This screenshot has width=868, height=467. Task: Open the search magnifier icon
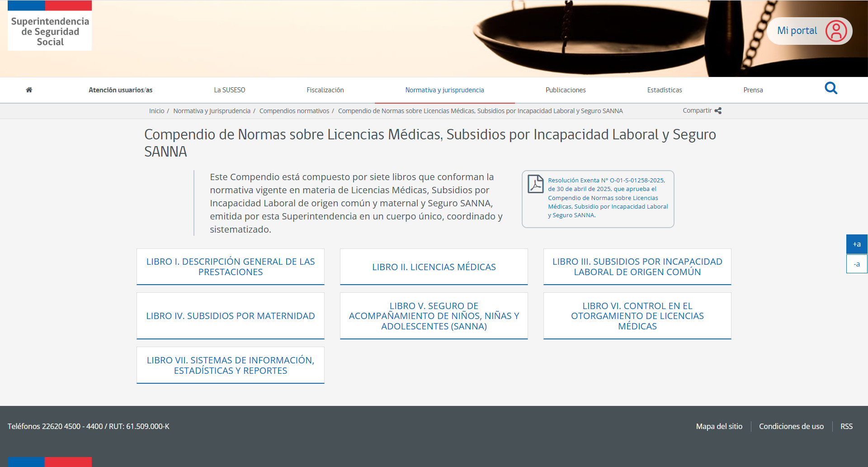tap(830, 88)
